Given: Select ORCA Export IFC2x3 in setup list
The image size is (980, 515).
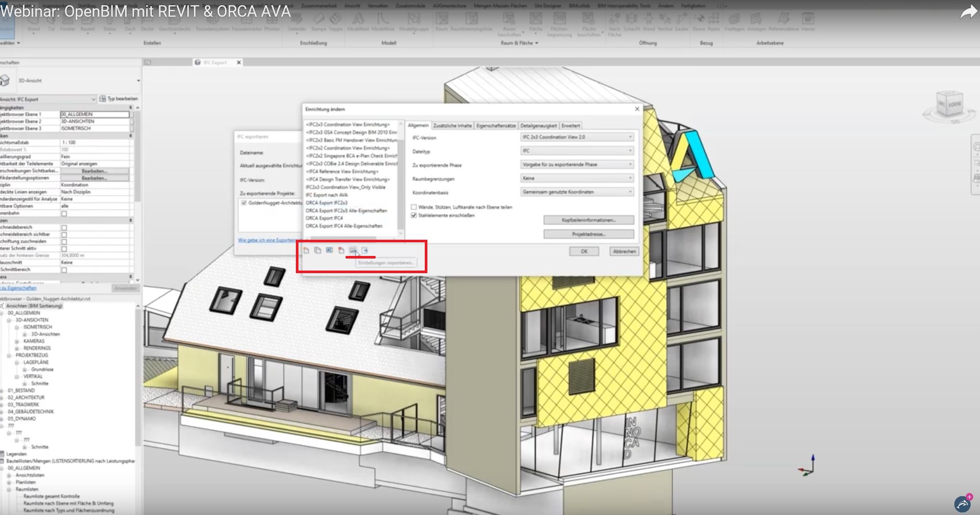Looking at the screenshot, I should pyautogui.click(x=327, y=203).
